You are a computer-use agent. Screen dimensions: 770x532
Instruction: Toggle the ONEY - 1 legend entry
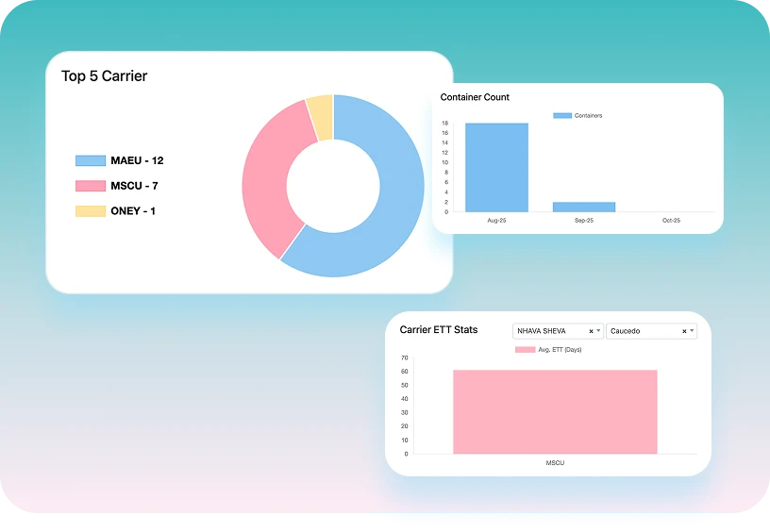coord(133,210)
